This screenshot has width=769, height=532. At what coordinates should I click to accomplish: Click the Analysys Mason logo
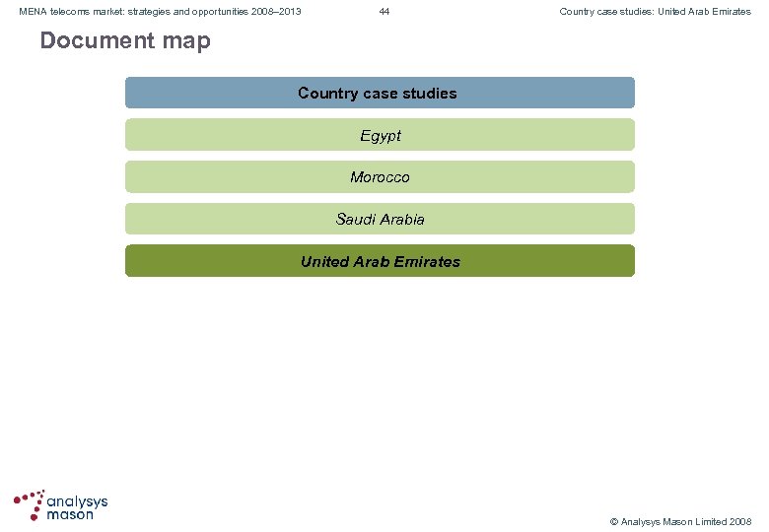(x=60, y=505)
